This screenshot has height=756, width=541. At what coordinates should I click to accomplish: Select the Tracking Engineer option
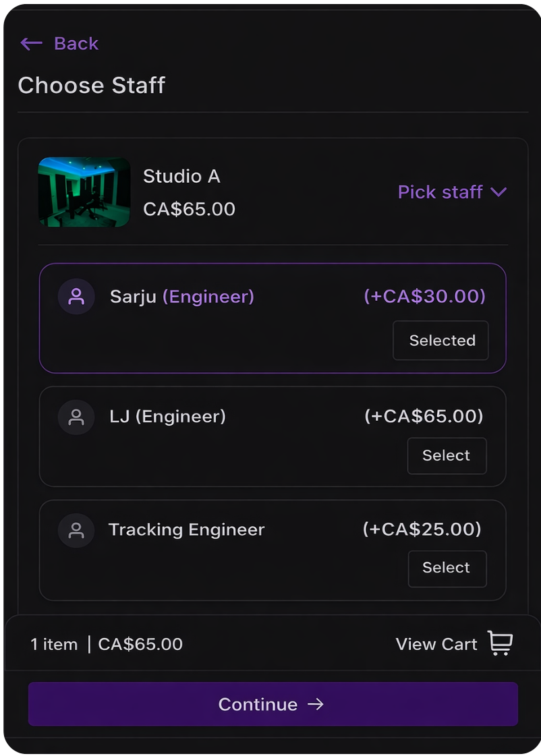pyautogui.click(x=446, y=569)
